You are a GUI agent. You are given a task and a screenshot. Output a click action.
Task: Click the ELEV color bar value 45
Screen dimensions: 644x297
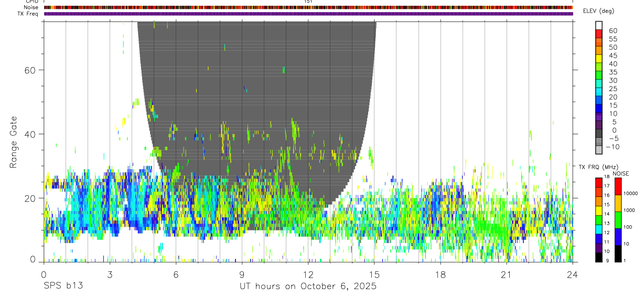[613, 56]
